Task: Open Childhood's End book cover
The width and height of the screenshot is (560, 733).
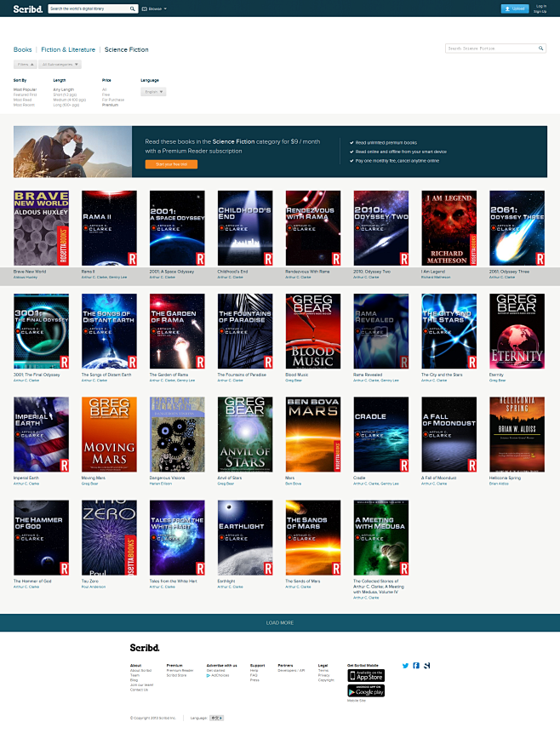Action: tap(245, 228)
